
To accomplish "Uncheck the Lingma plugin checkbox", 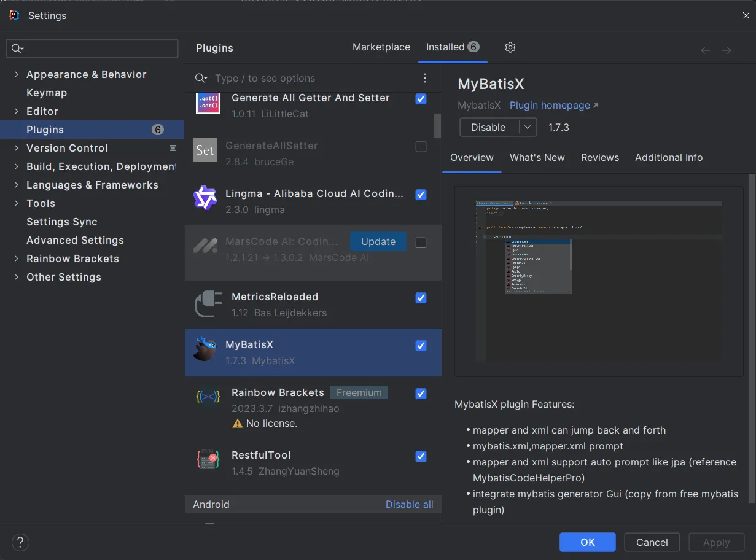I will [x=421, y=195].
